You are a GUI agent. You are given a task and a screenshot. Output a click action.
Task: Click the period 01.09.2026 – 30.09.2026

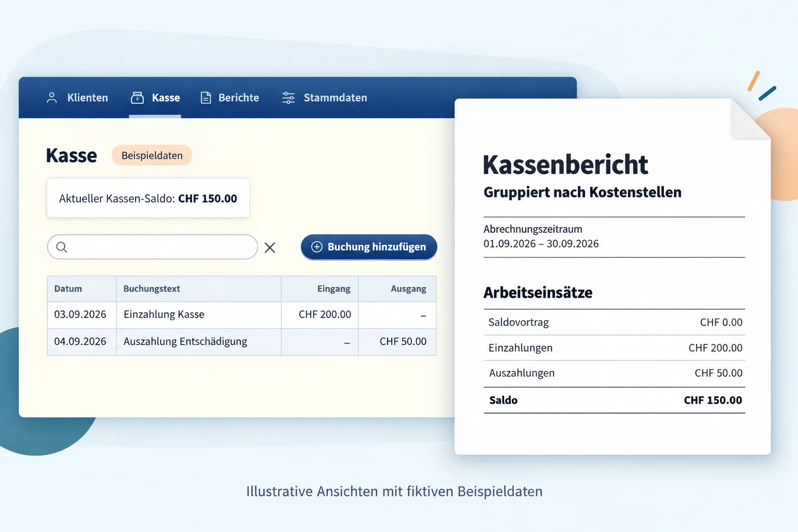click(x=541, y=244)
